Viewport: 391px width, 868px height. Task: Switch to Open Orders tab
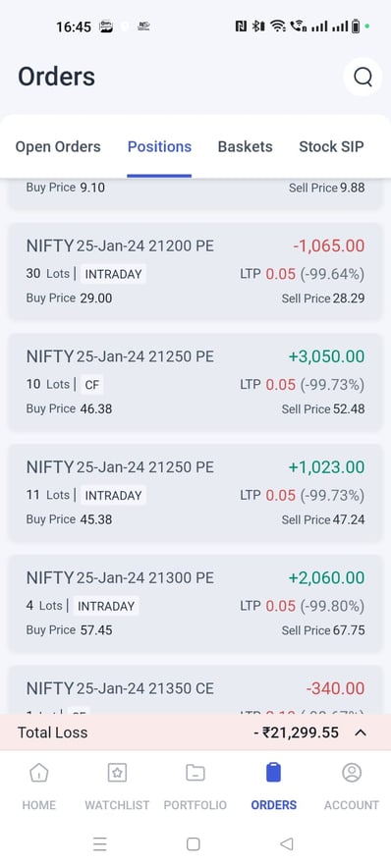click(x=58, y=146)
